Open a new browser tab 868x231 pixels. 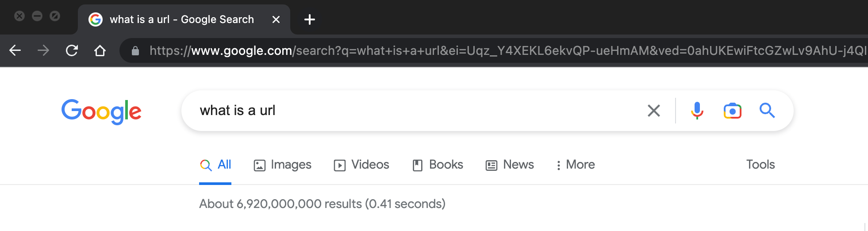point(310,19)
